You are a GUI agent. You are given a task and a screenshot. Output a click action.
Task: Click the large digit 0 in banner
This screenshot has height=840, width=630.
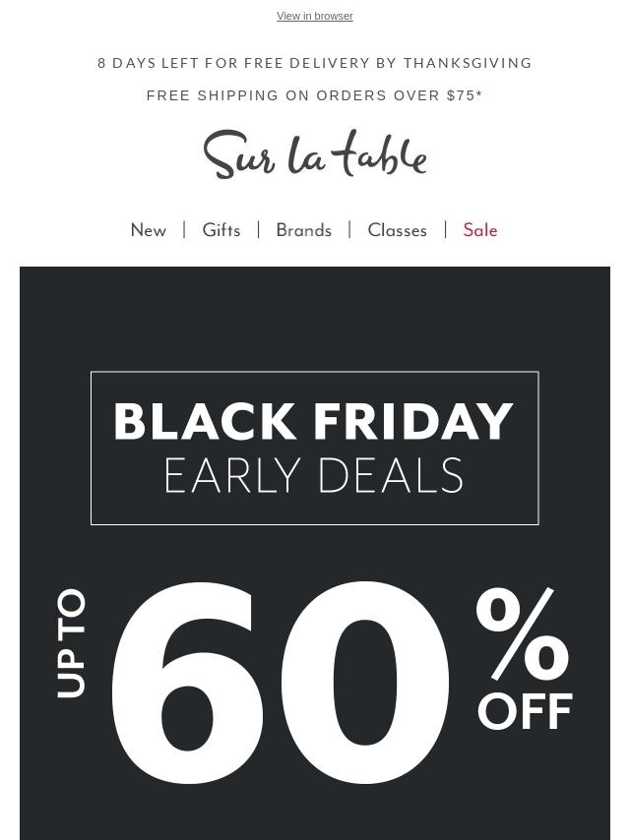(x=365, y=685)
